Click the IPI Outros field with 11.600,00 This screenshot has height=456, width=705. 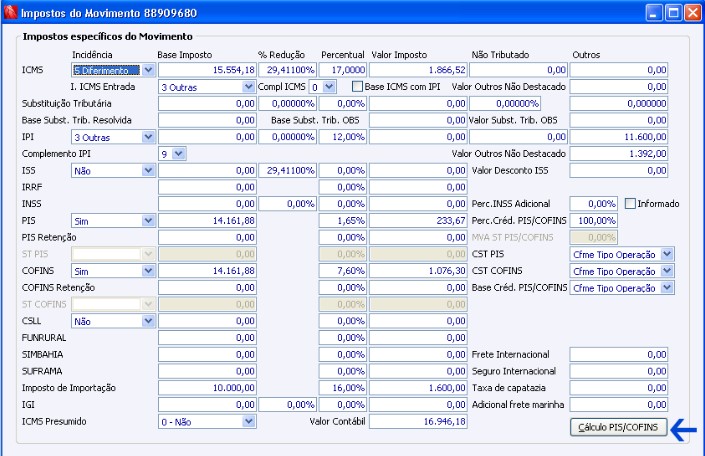[619, 137]
